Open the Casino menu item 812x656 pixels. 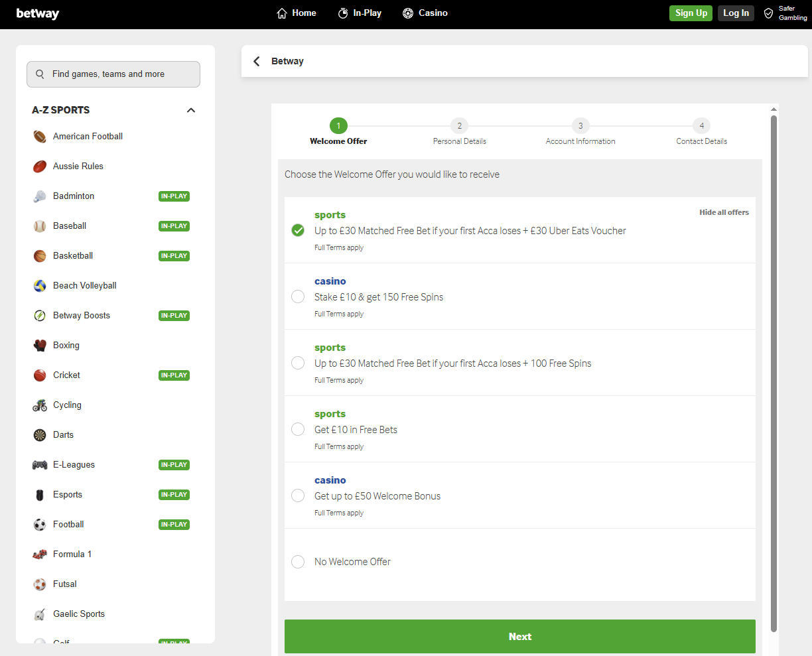pyautogui.click(x=425, y=13)
